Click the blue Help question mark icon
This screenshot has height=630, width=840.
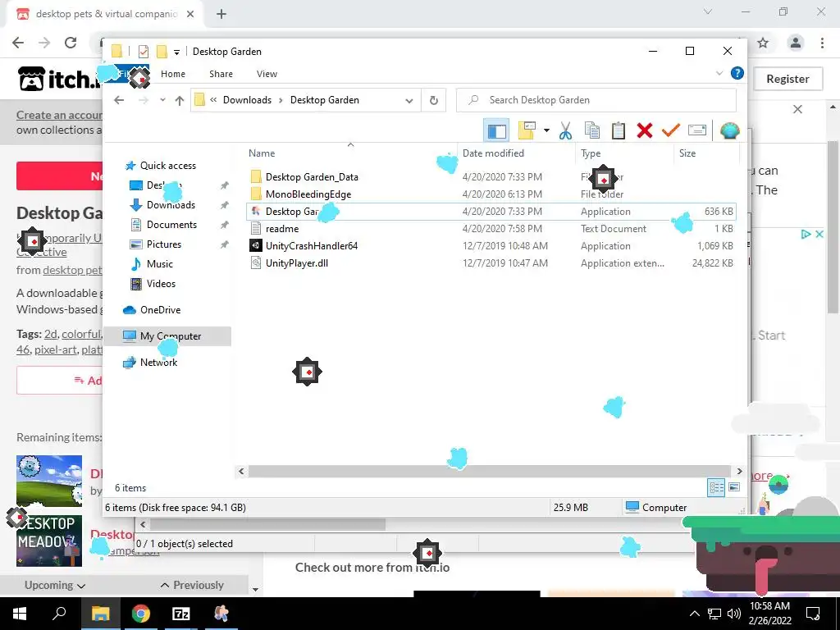pyautogui.click(x=737, y=73)
